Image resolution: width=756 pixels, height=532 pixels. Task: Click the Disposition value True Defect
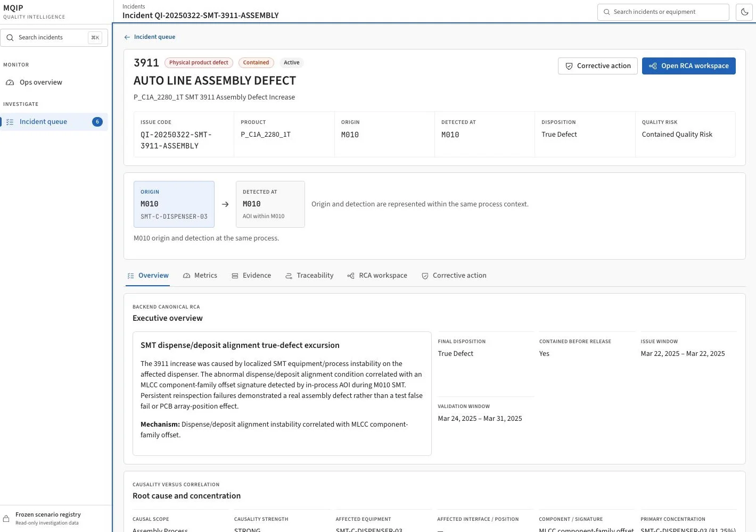(559, 135)
